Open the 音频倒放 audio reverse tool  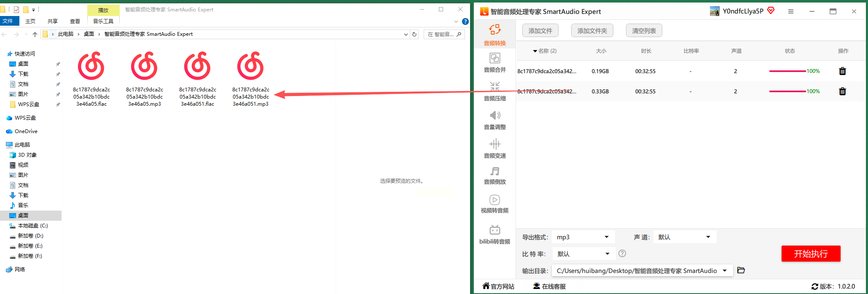(494, 175)
